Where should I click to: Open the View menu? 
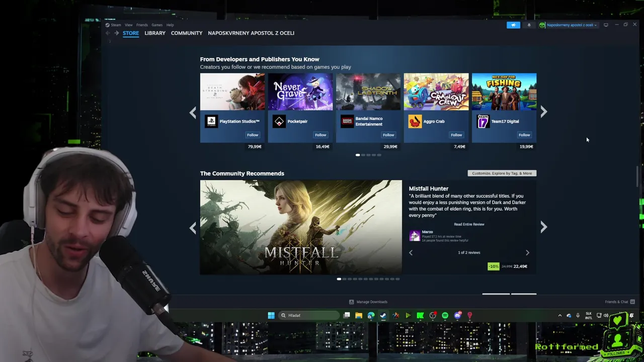point(129,25)
